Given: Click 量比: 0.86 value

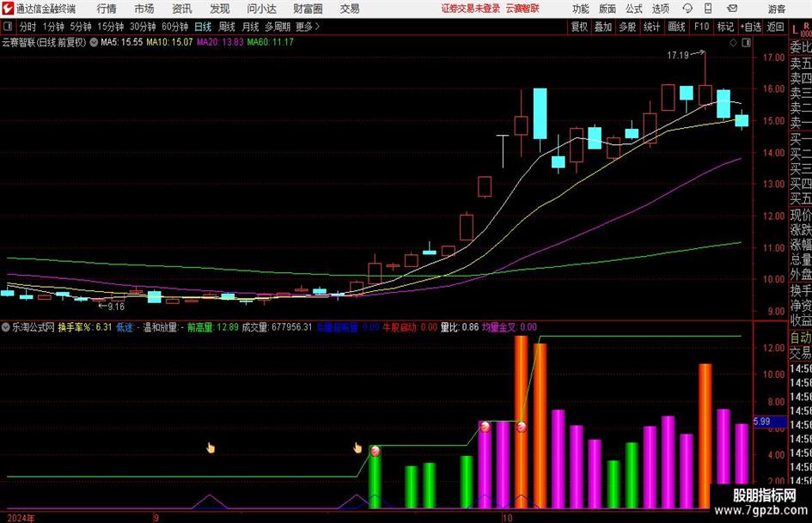Looking at the screenshot, I should [x=460, y=327].
